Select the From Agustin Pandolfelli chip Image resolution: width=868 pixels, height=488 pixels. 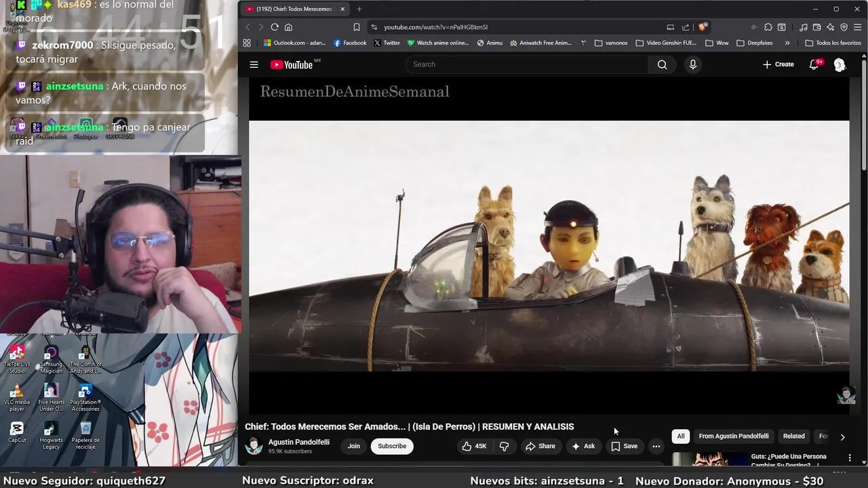tap(734, 436)
